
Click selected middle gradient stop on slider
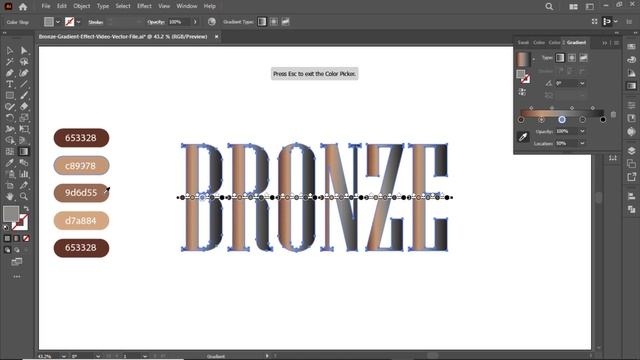[562, 120]
